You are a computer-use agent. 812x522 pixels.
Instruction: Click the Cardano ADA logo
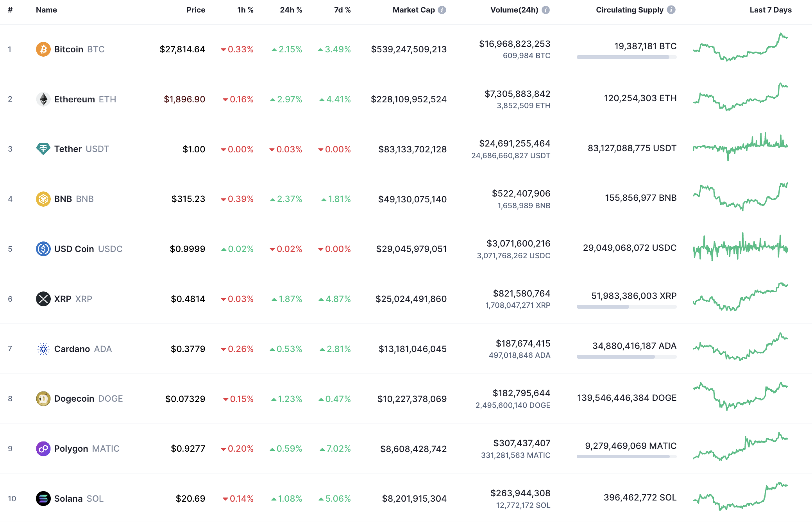coord(44,349)
